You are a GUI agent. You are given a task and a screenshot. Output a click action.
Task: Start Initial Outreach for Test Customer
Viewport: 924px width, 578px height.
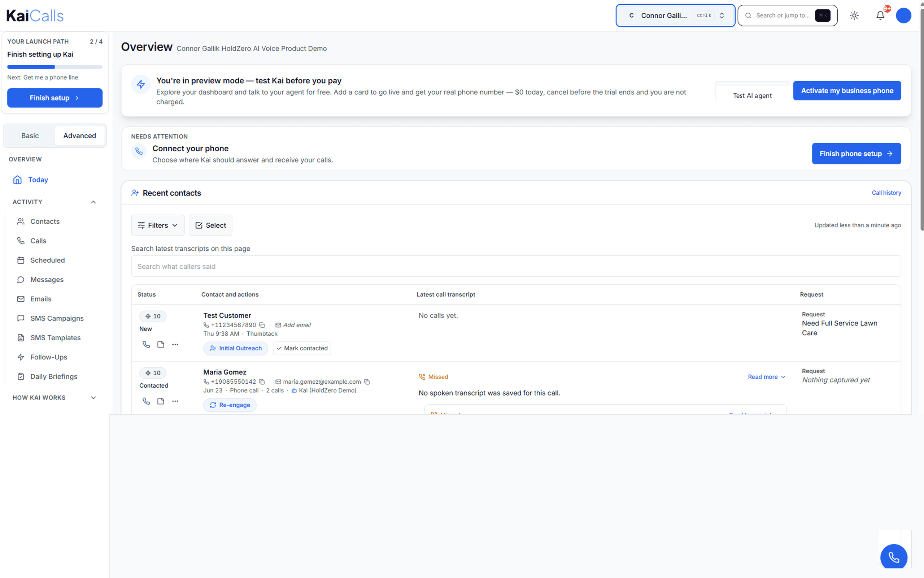click(236, 348)
